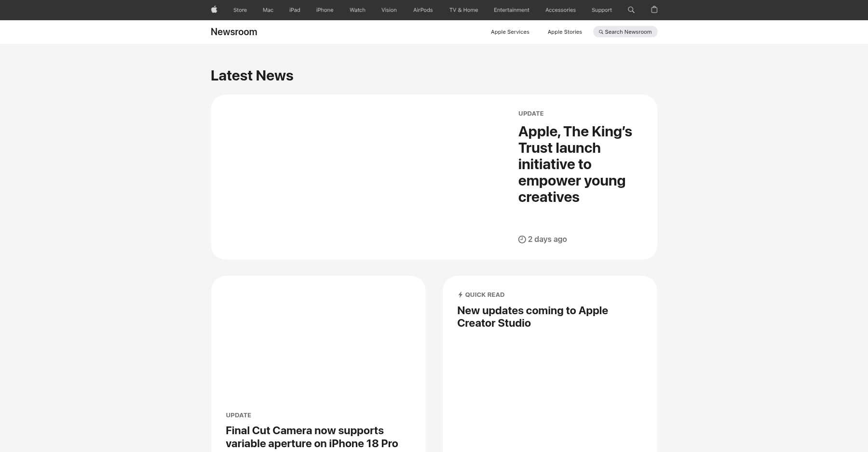Viewport: 868px width, 452px height.
Task: Click the '2 days ago' timestamp
Action: pyautogui.click(x=547, y=239)
